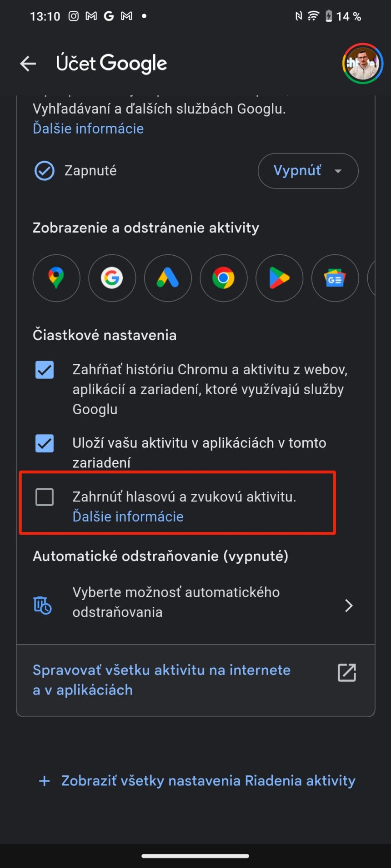Open the Google account profile picture menu
The height and width of the screenshot is (868, 391).
[362, 64]
